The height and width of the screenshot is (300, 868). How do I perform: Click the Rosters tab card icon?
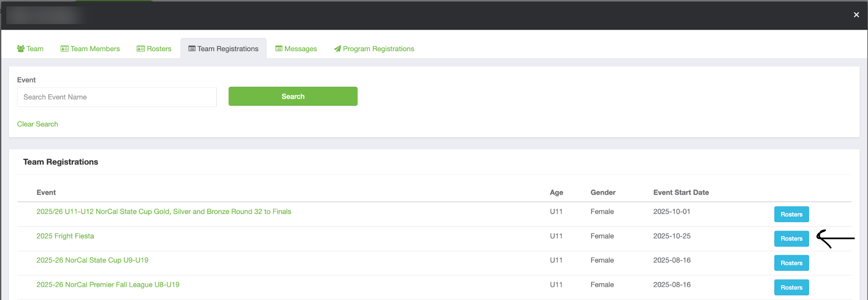[141, 49]
